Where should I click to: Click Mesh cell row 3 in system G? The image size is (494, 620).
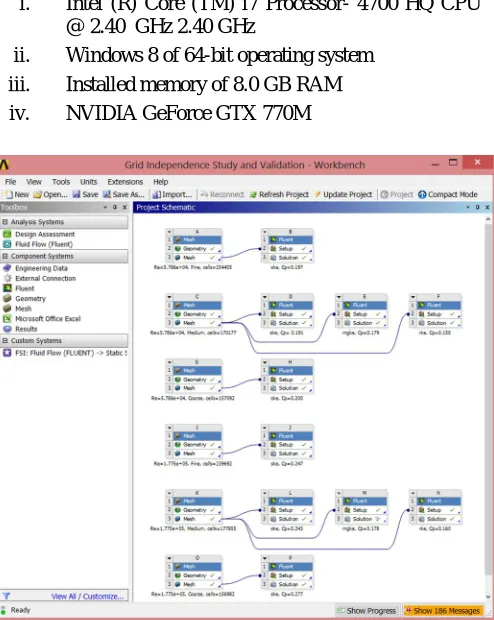coord(197,388)
